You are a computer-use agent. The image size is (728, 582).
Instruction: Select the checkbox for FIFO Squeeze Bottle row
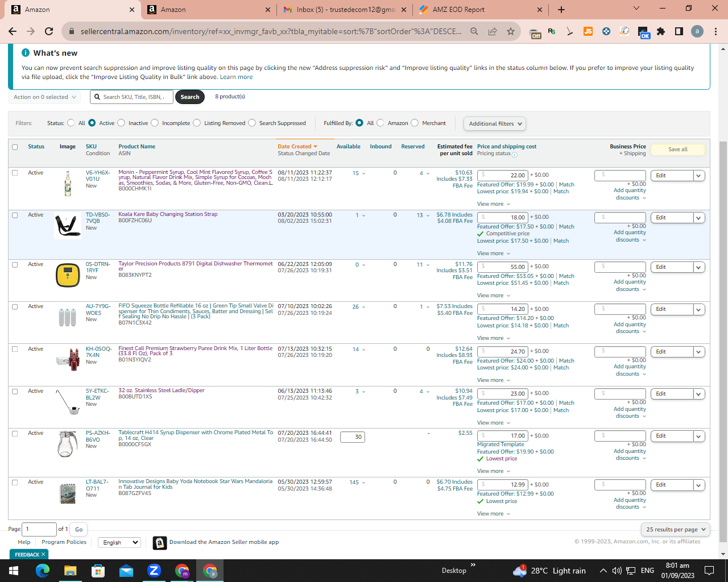(15, 306)
